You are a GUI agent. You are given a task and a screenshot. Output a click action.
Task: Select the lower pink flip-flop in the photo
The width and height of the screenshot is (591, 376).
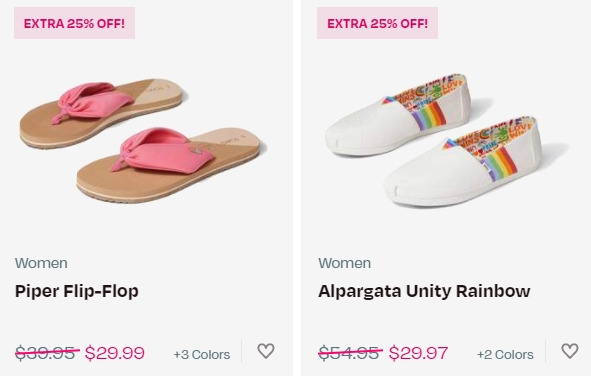click(x=171, y=166)
